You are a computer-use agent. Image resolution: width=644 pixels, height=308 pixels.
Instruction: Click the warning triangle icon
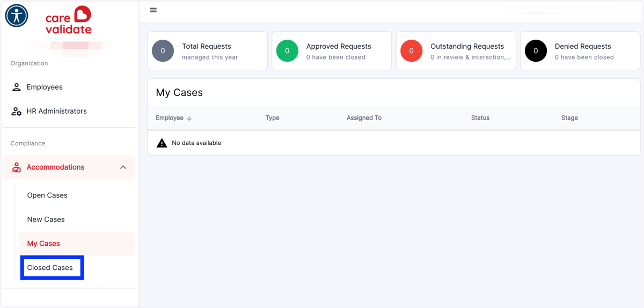[x=162, y=143]
